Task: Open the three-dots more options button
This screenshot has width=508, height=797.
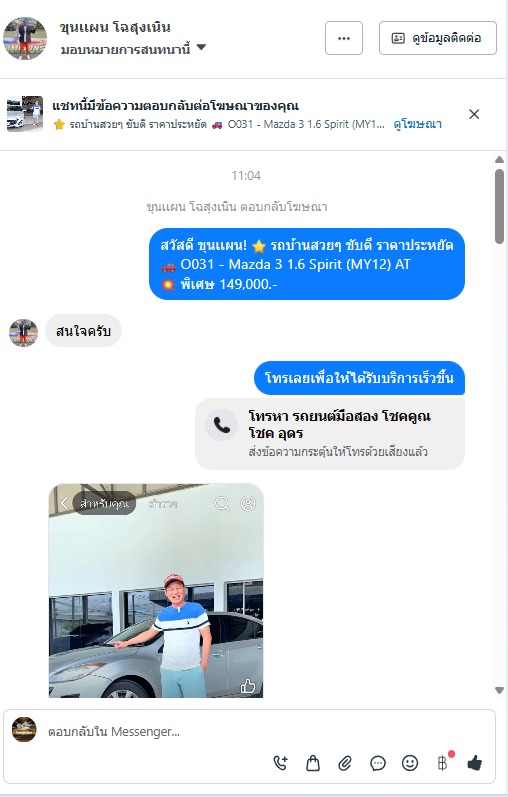Action: (344, 38)
